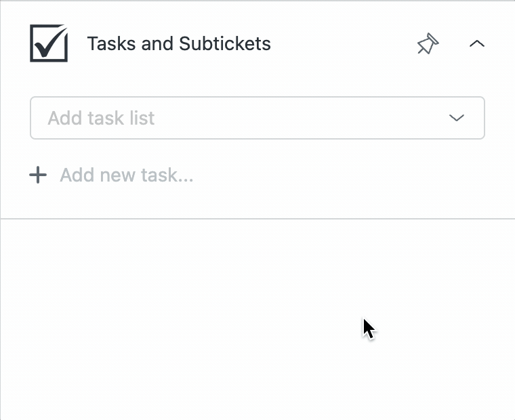Select the pushpin icon in the header
Screen dimensions: 515x420
coord(428,43)
